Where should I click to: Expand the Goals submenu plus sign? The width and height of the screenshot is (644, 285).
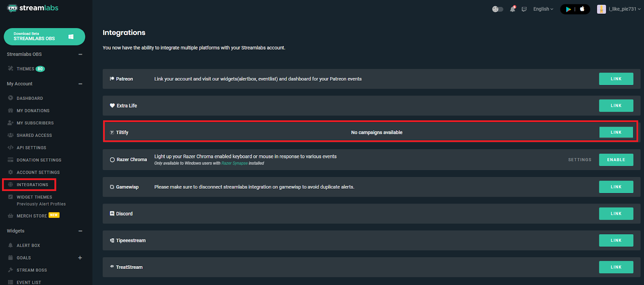coord(80,258)
